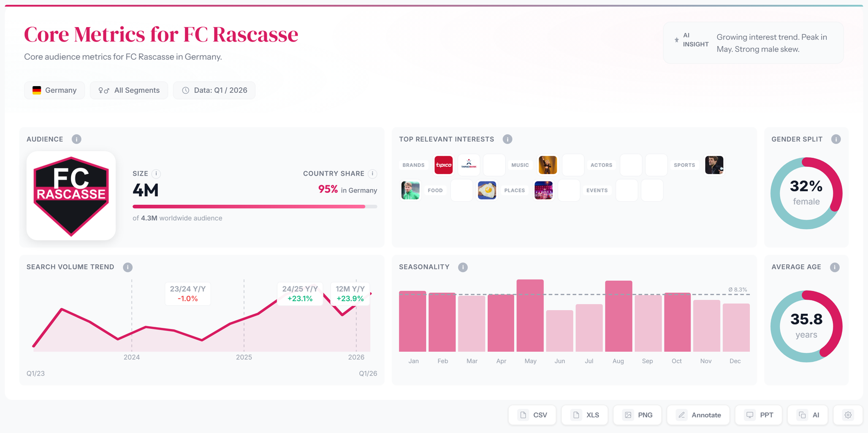Image resolution: width=868 pixels, height=433 pixels.
Task: Open the neon-lit places thumbnail
Action: point(544,191)
